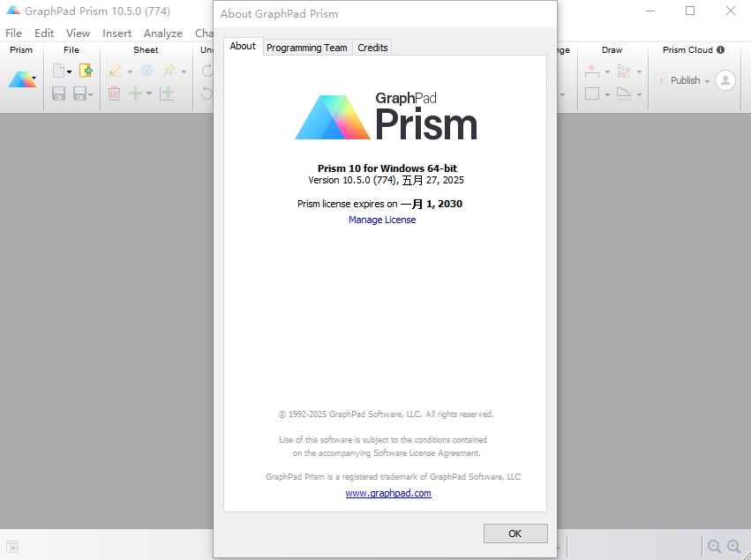Select the About tab
Image resolution: width=751 pixels, height=560 pixels.
tap(243, 46)
